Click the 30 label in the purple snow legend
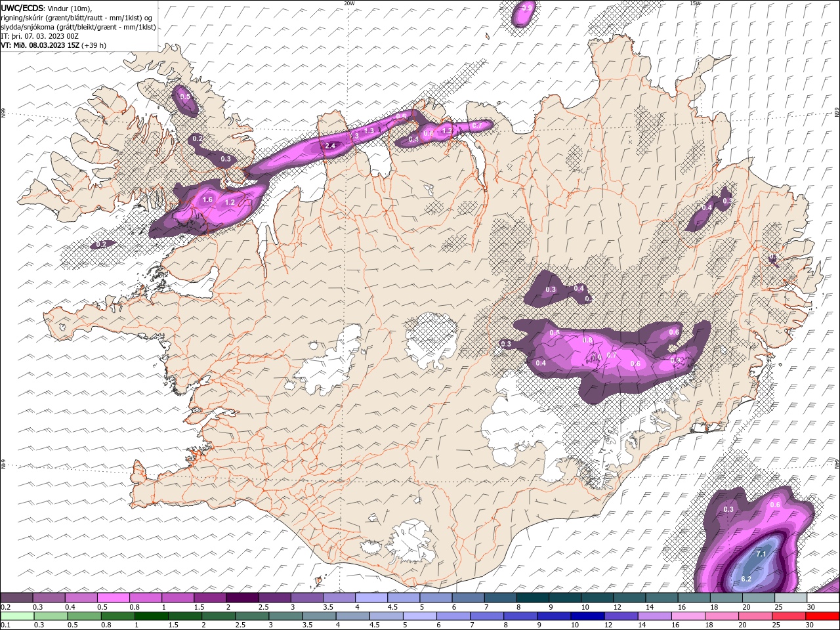The height and width of the screenshot is (630, 840). (811, 607)
